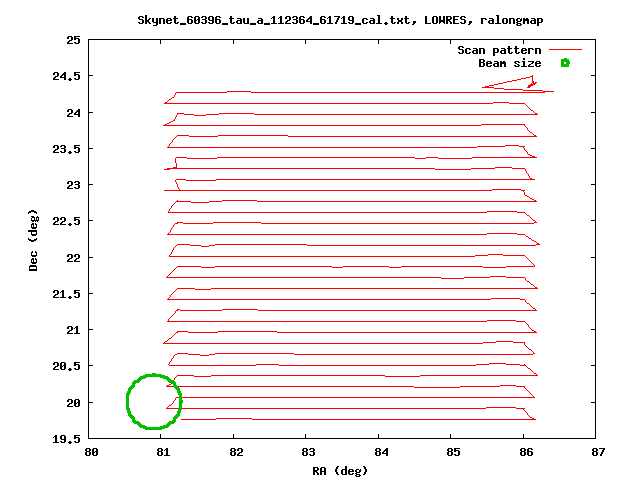640x480 pixels.
Task: Click the red scan pattern legend line
Action: coord(565,50)
